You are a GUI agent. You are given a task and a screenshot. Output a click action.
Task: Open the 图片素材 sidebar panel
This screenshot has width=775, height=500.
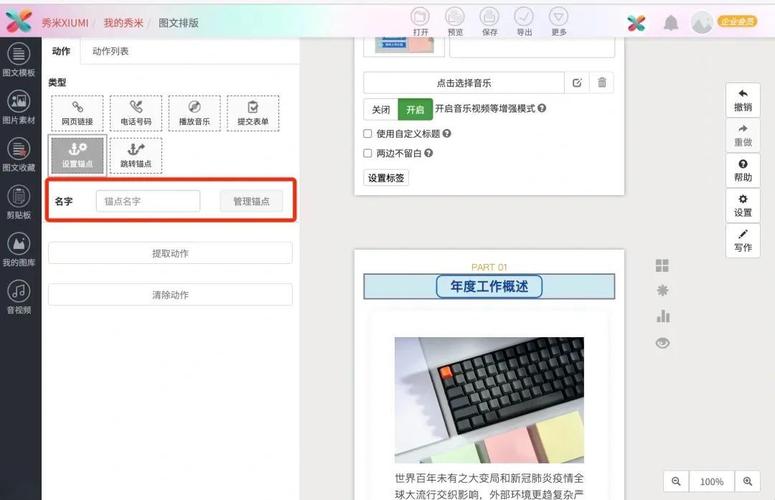(x=19, y=108)
